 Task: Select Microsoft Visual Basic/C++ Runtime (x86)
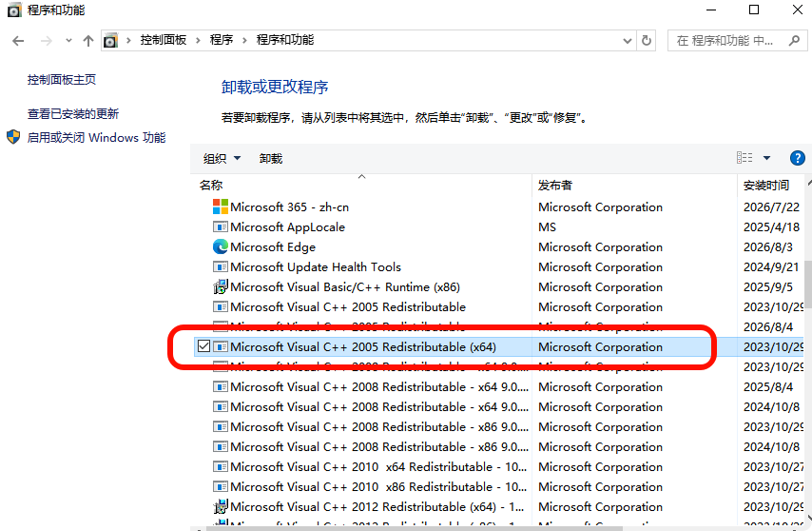[345, 287]
